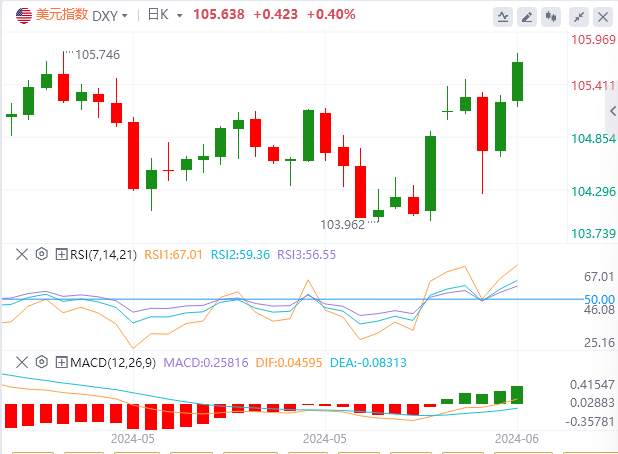This screenshot has width=618, height=454.
Task: Click the RSI(7,14,21) label
Action: pyautogui.click(x=103, y=255)
